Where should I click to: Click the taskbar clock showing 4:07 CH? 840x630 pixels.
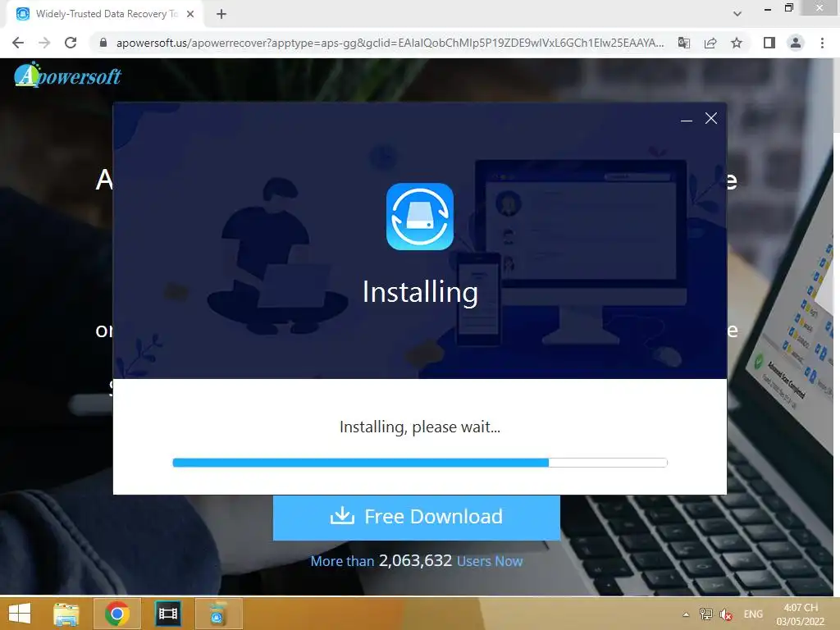coord(800,614)
